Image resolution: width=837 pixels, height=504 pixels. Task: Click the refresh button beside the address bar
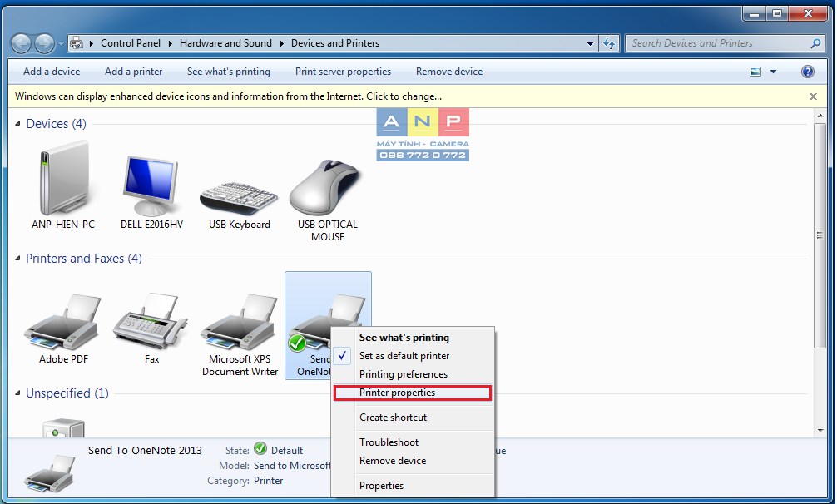pos(608,43)
